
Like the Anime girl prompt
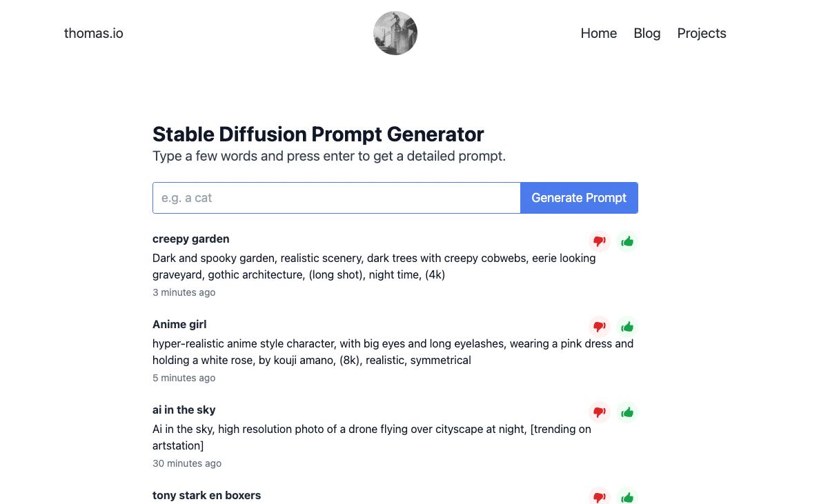627,327
